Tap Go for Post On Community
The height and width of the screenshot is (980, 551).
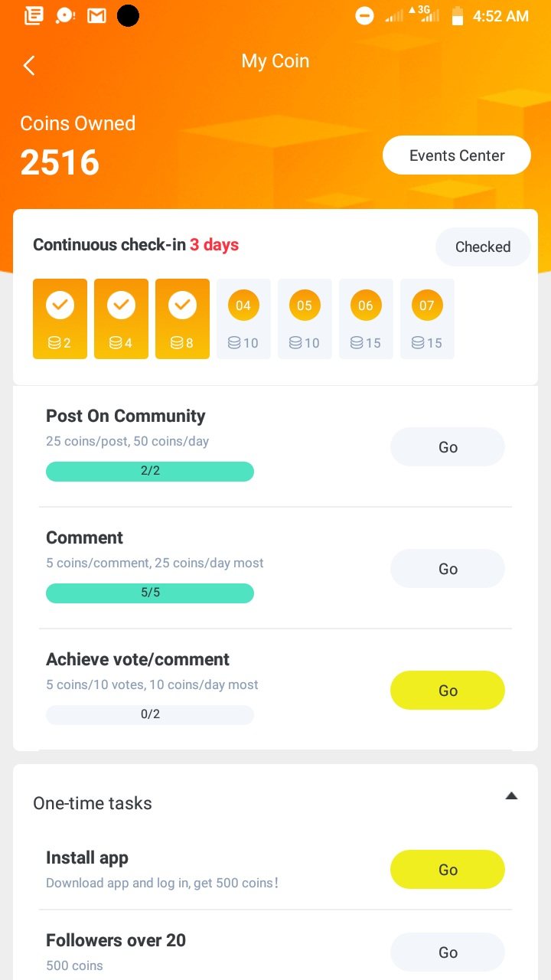pyautogui.click(x=448, y=447)
